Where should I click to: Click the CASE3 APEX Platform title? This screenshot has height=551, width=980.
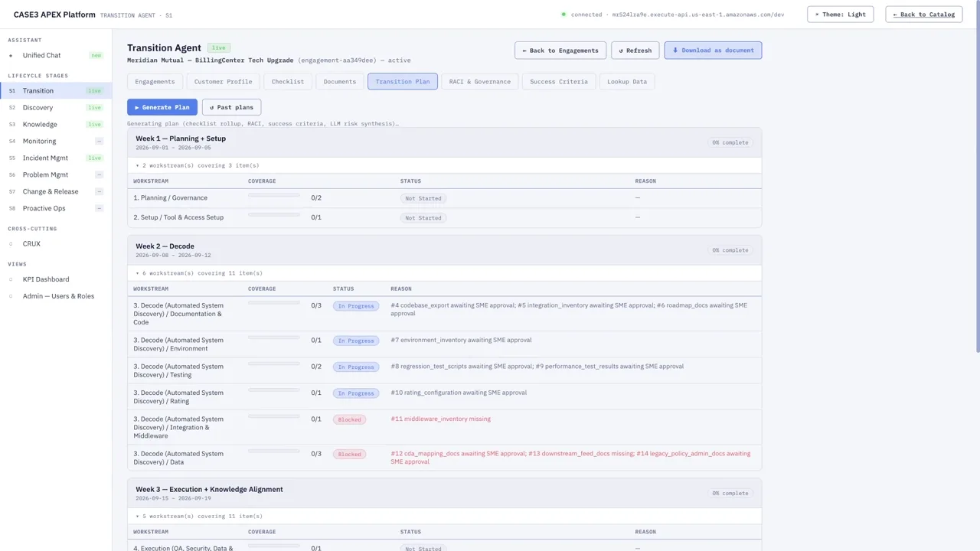pyautogui.click(x=54, y=15)
